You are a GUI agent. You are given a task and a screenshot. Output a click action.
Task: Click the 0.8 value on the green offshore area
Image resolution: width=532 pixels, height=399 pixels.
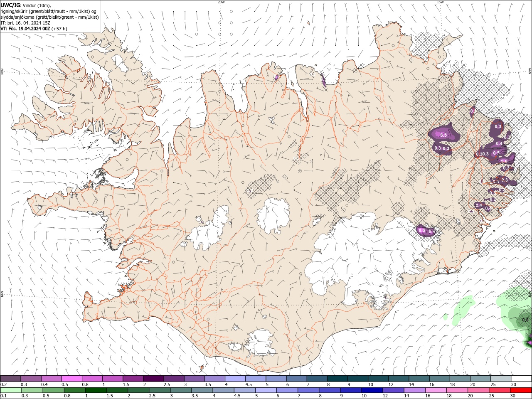click(x=525, y=320)
